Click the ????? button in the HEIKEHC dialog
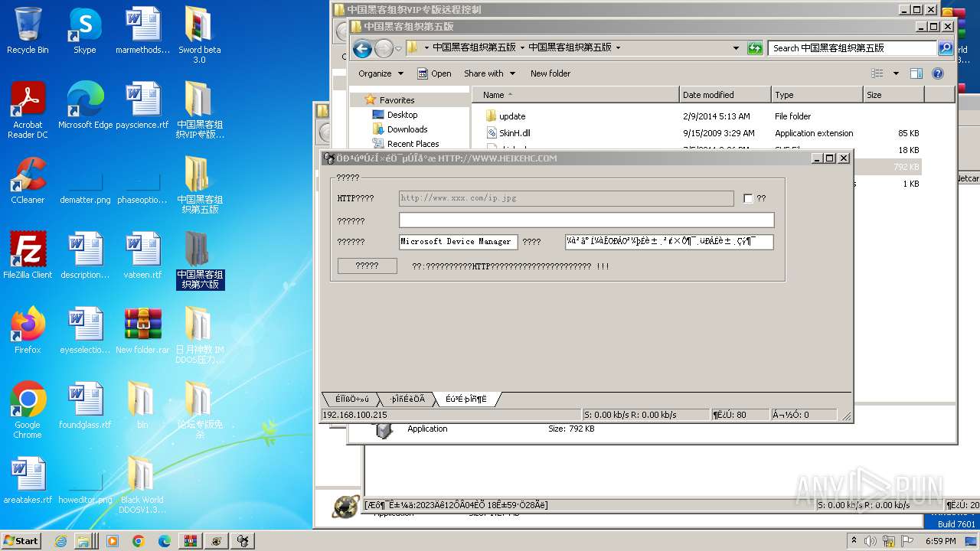This screenshot has width=980, height=551. [x=367, y=266]
